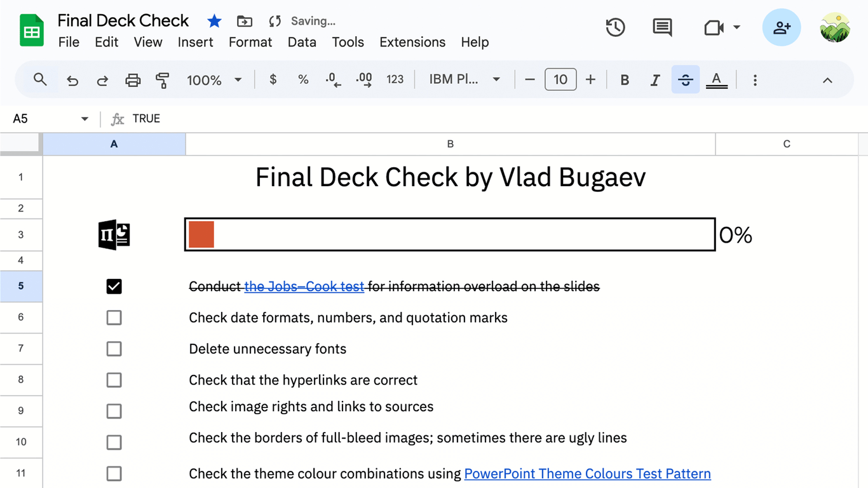This screenshot has width=868, height=488.
Task: Click the PowerPoint logo image in row 3
Action: click(114, 234)
